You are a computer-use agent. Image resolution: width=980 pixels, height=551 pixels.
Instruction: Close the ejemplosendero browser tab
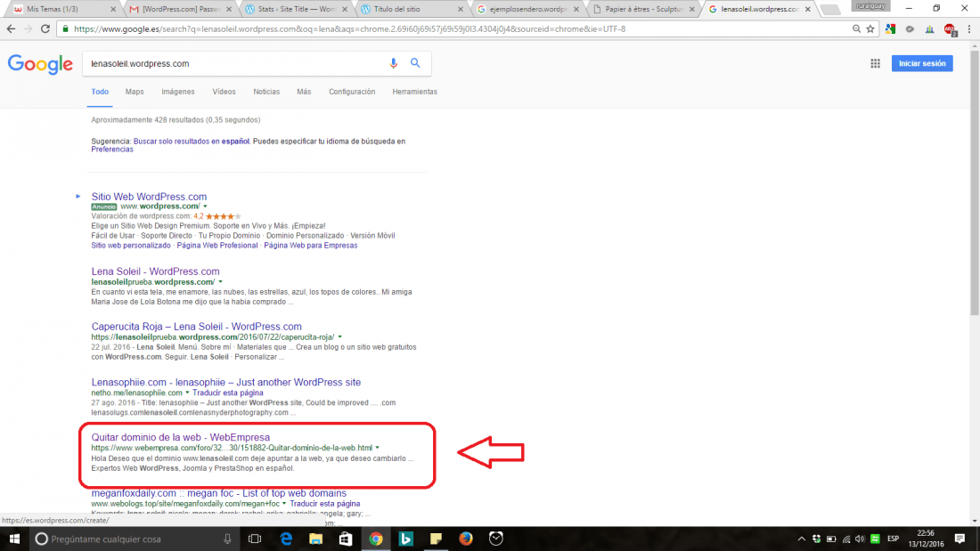576,10
